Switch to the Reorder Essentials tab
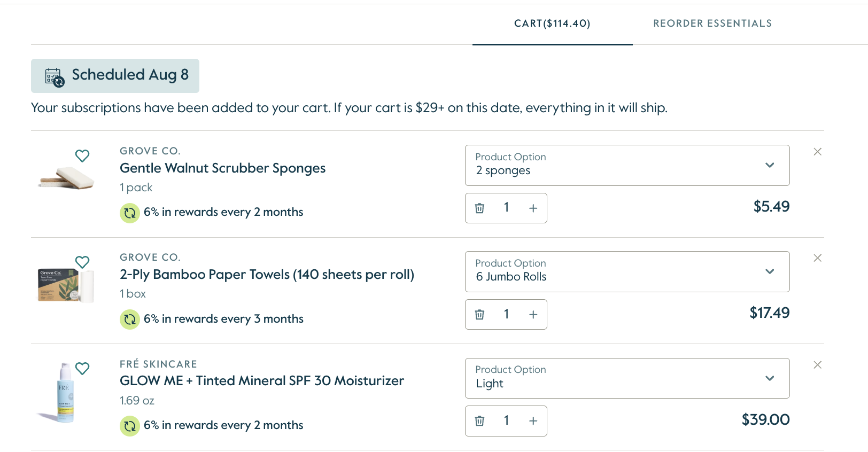 (713, 24)
